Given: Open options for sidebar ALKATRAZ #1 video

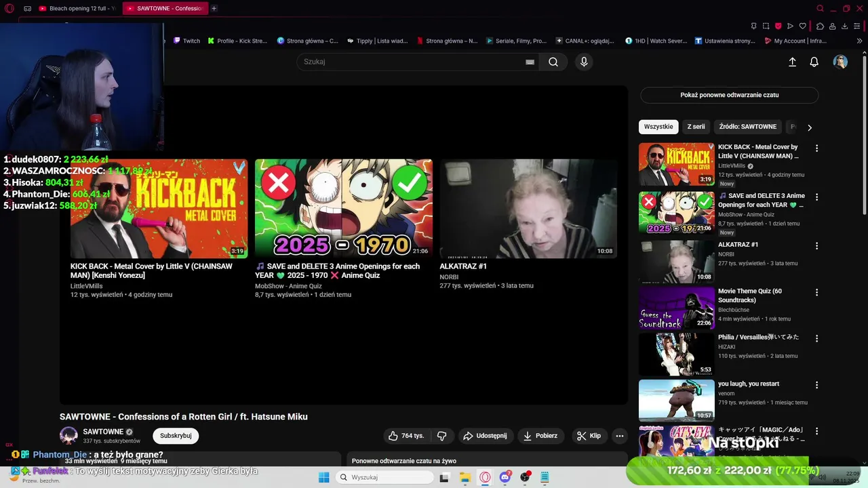Looking at the screenshot, I should point(816,245).
